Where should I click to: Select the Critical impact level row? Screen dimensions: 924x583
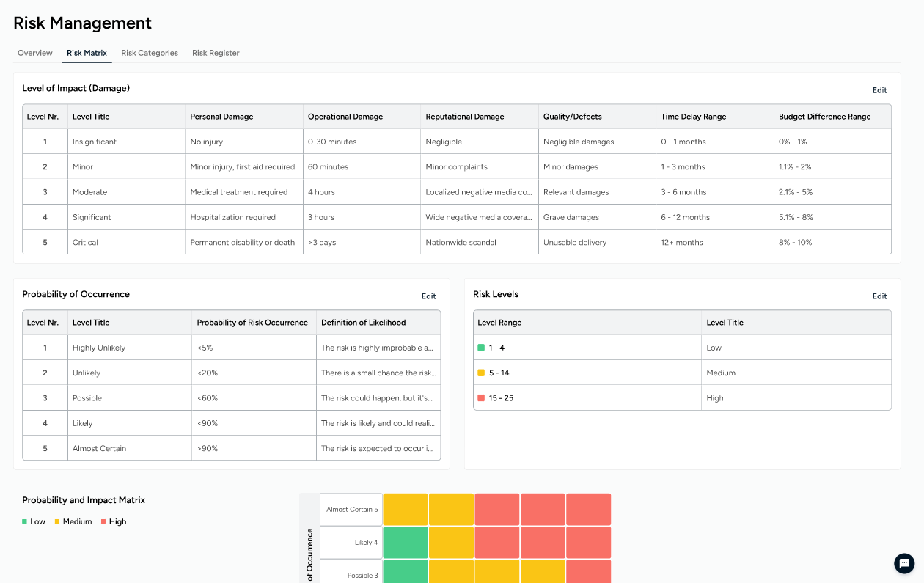point(293,241)
